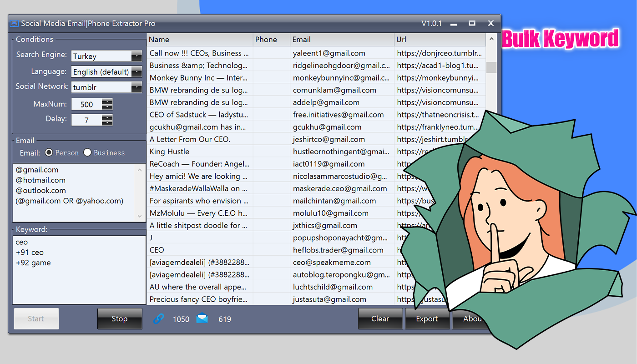
Task: Click the email count envelope icon
Action: (202, 319)
